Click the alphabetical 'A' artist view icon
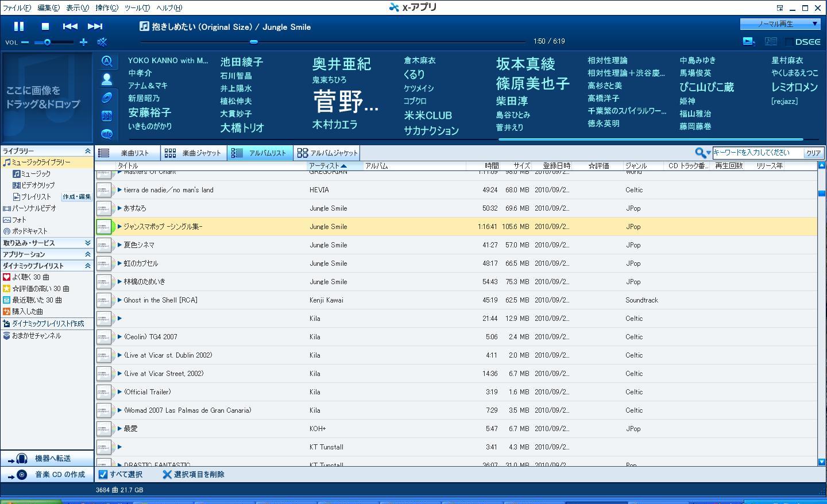Image resolution: width=827 pixels, height=504 pixels. click(107, 61)
